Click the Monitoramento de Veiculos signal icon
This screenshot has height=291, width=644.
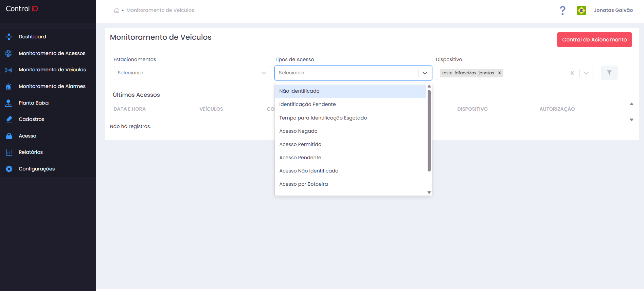[x=9, y=70]
